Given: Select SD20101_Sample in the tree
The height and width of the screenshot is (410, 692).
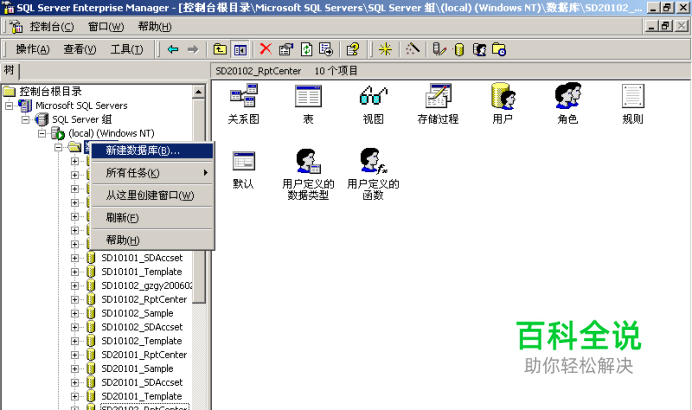Looking at the screenshot, I should click(x=137, y=369).
